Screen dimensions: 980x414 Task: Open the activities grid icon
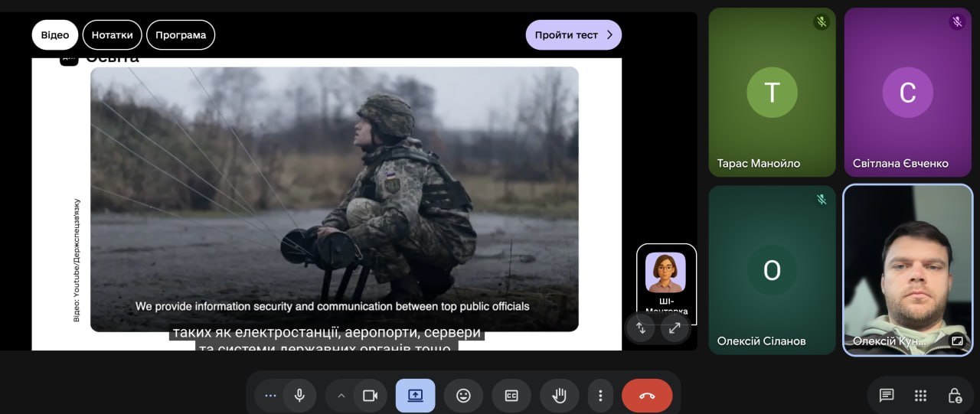tap(921, 396)
